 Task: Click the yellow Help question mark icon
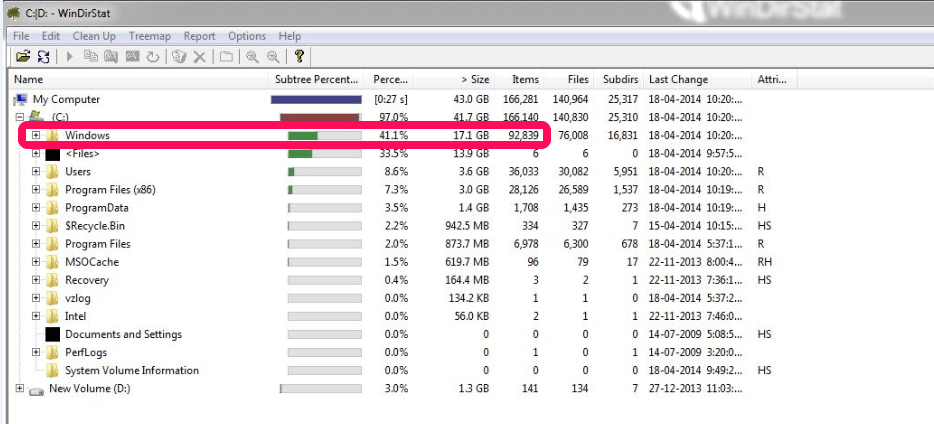(x=299, y=57)
